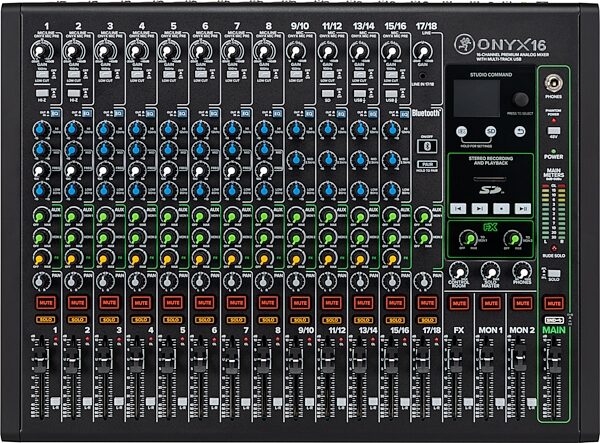This screenshot has height=443, width=600.
Task: Click the channel 1 fader
Action: pos(41,360)
